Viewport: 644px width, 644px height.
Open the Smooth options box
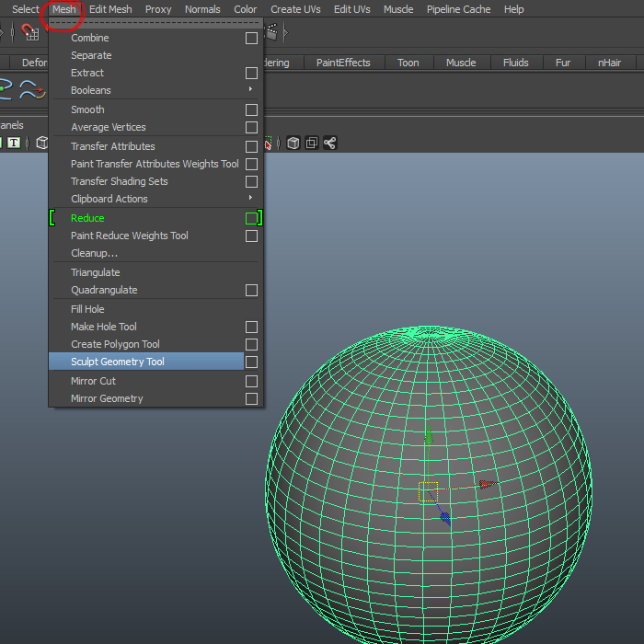251,110
